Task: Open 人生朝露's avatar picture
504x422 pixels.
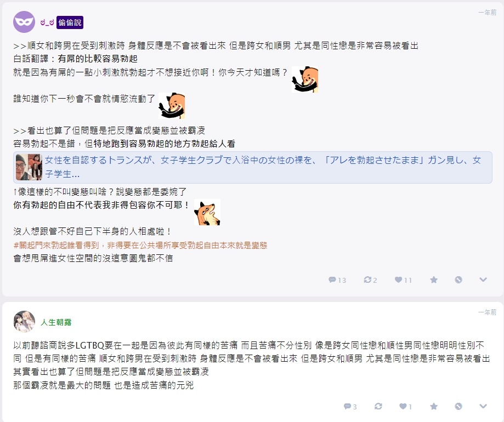Action: 24,322
